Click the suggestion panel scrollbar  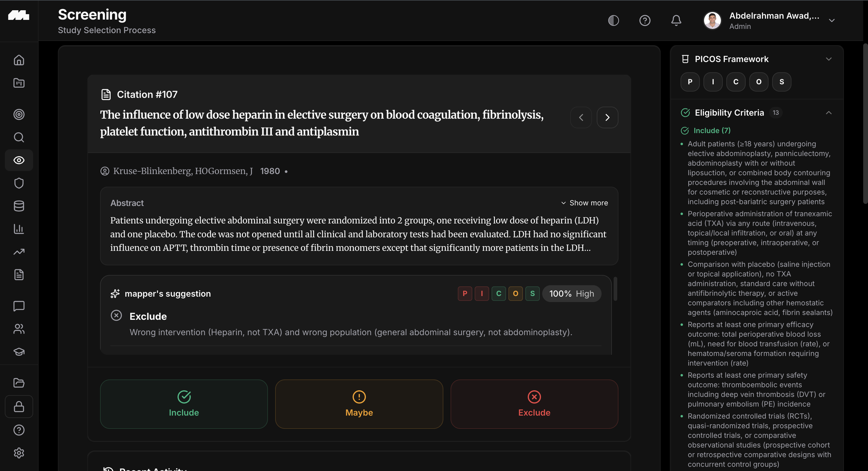(615, 289)
